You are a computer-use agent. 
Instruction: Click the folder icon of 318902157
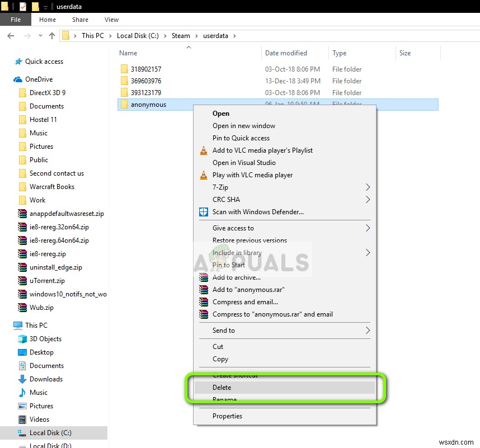[124, 69]
